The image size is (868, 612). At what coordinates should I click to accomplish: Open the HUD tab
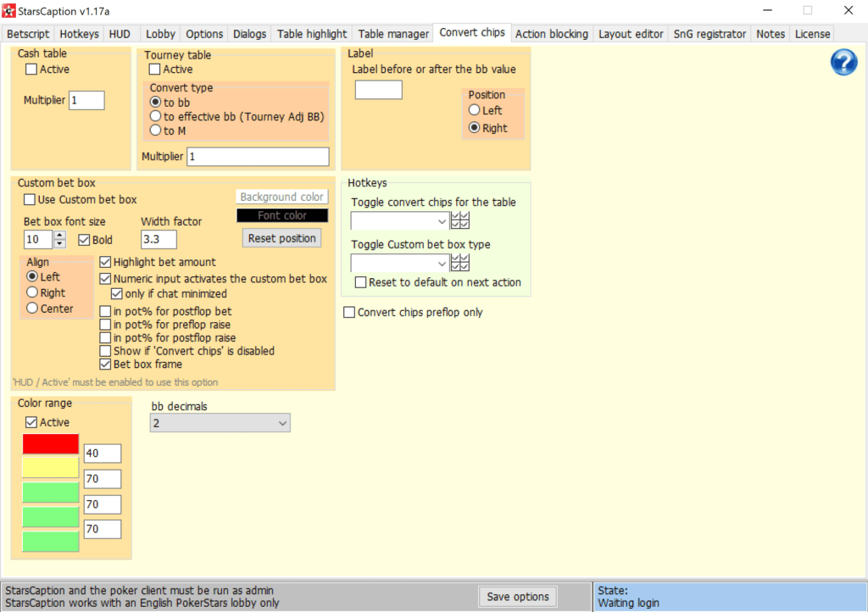(x=120, y=34)
